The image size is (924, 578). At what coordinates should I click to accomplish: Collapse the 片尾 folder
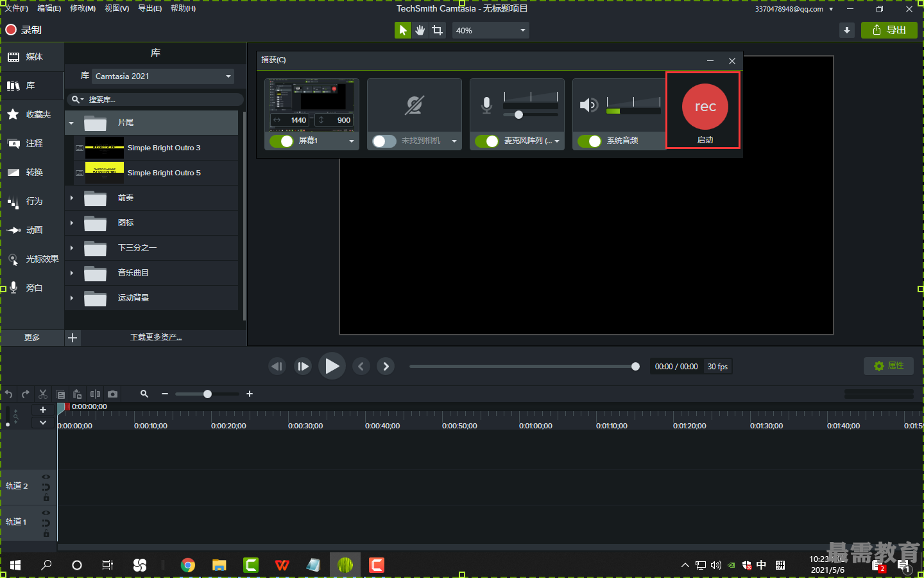tap(71, 123)
